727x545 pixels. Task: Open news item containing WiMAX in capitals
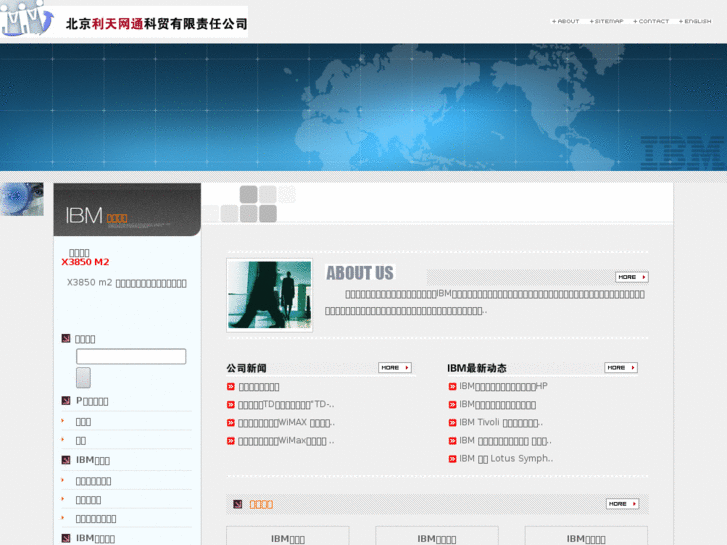point(286,423)
